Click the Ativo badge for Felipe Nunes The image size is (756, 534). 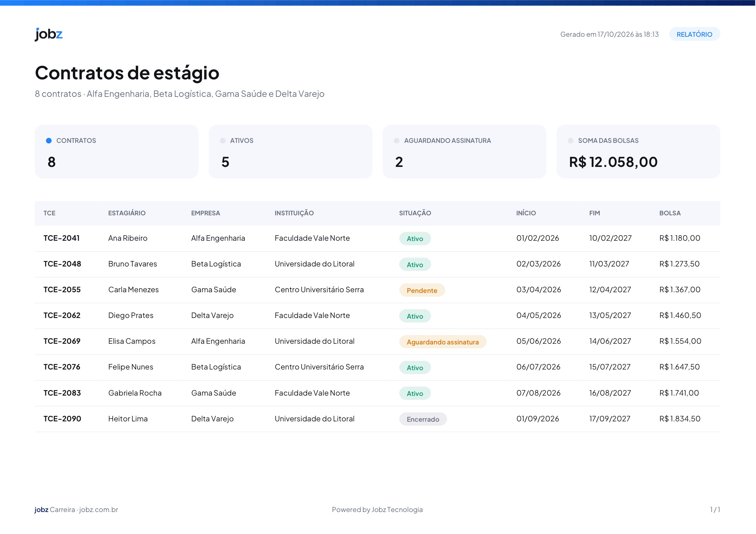point(415,367)
